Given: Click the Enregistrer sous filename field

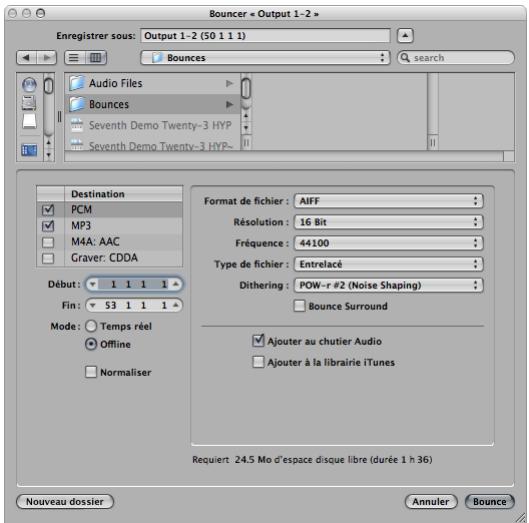Looking at the screenshot, I should coord(265,35).
